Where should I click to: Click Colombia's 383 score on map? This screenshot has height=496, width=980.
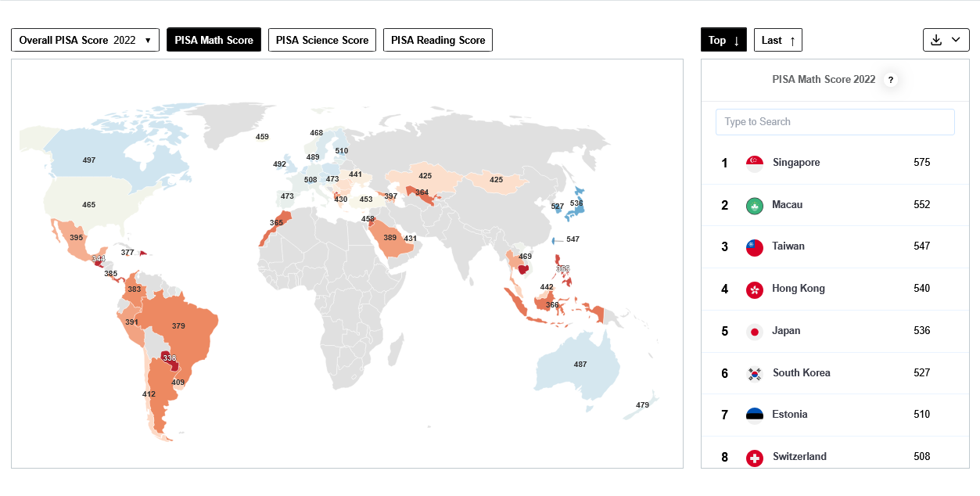[x=135, y=289]
